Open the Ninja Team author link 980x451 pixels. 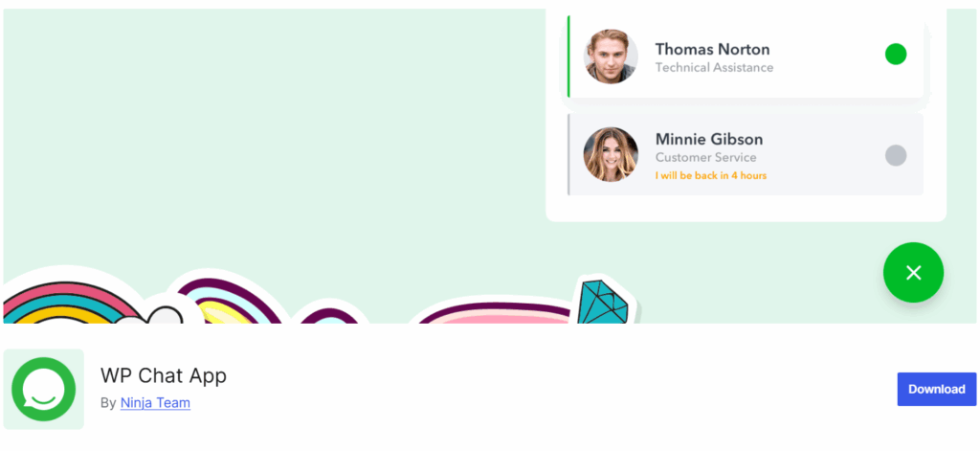coord(155,403)
